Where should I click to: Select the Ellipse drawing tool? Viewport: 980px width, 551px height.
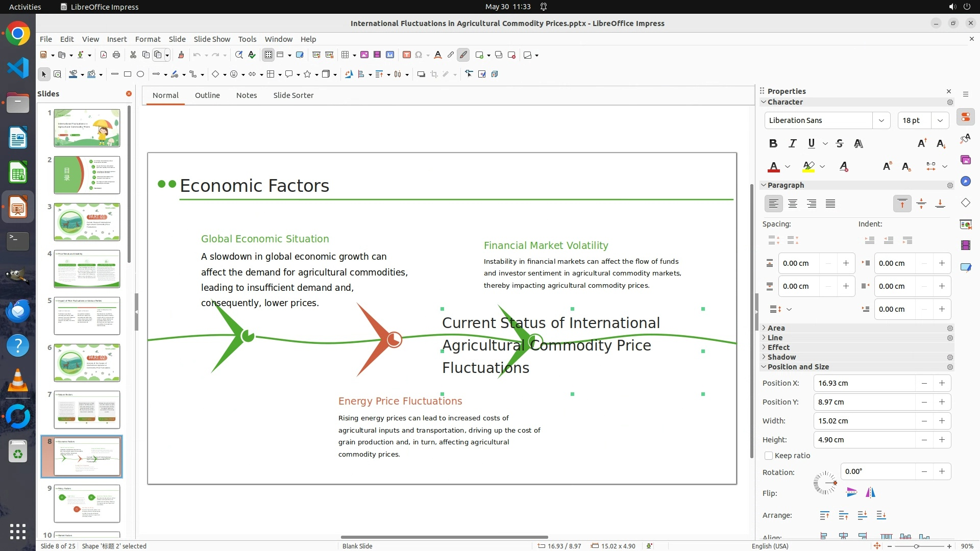click(140, 74)
